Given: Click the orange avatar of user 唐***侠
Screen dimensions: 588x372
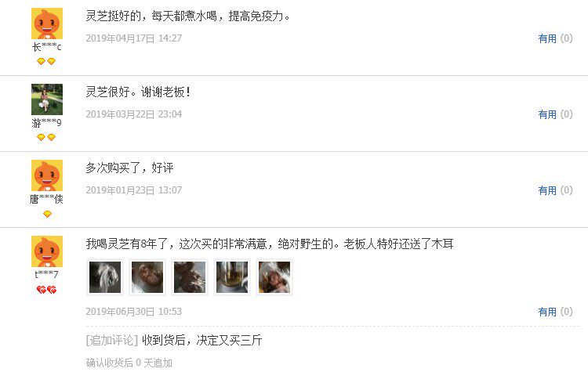Looking at the screenshot, I should point(47,175).
